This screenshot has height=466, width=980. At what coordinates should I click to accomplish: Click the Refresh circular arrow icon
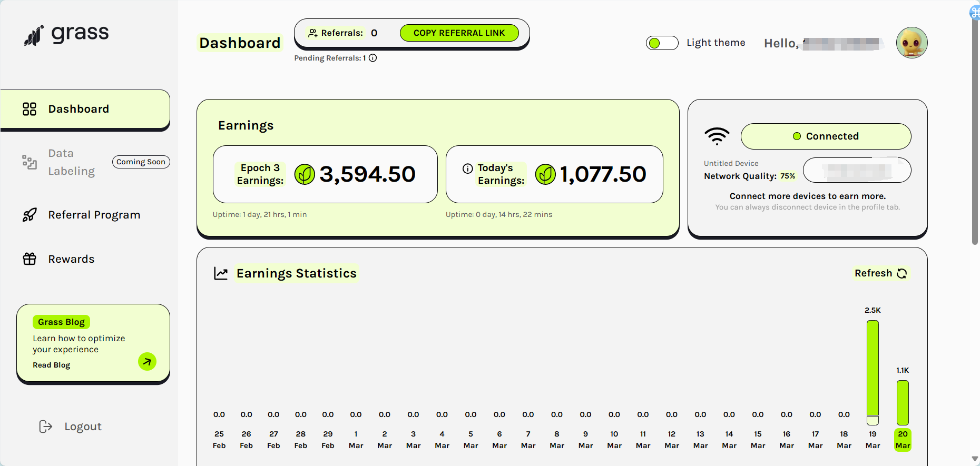[x=902, y=273]
